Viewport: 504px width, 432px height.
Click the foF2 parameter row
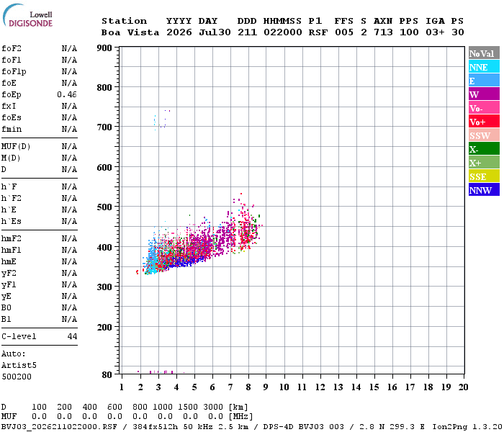point(39,48)
